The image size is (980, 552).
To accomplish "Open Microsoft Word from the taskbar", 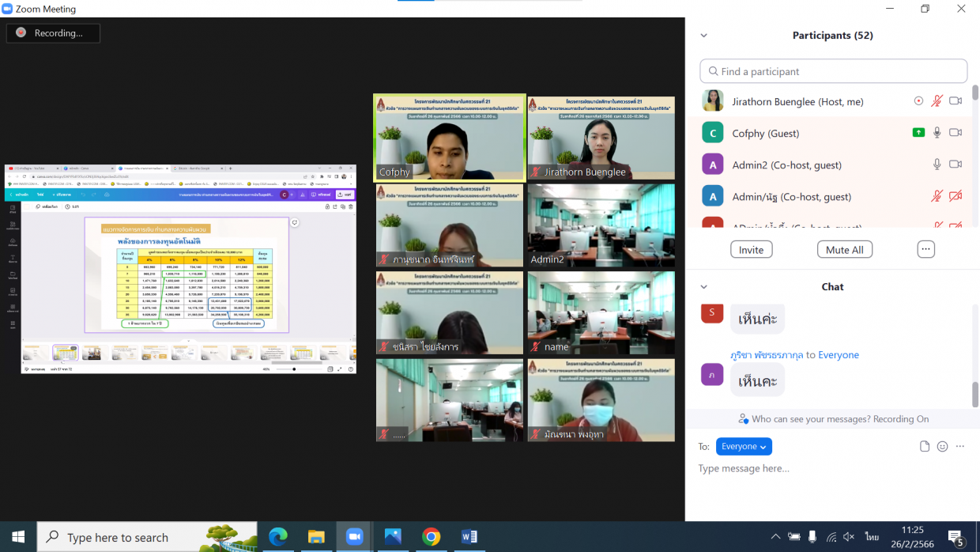I will pyautogui.click(x=469, y=537).
